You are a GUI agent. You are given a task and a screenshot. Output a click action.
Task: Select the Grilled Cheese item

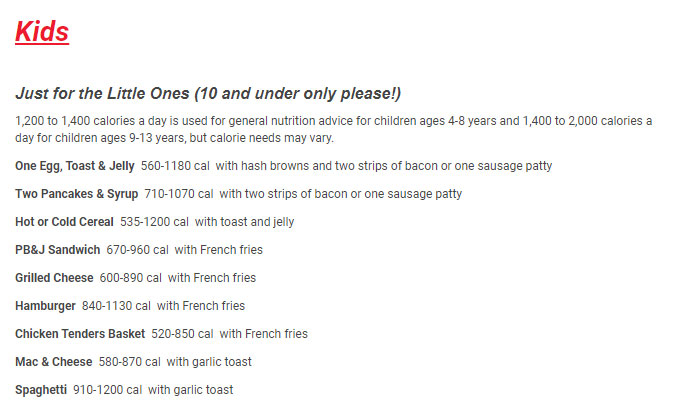pyautogui.click(x=54, y=278)
